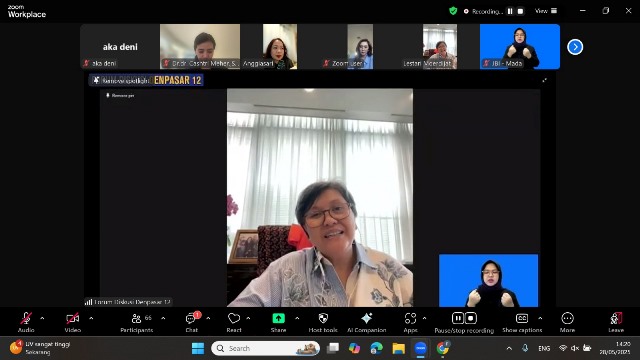This screenshot has height=360, width=640.
Task: Leave the meeting
Action: tap(616, 322)
